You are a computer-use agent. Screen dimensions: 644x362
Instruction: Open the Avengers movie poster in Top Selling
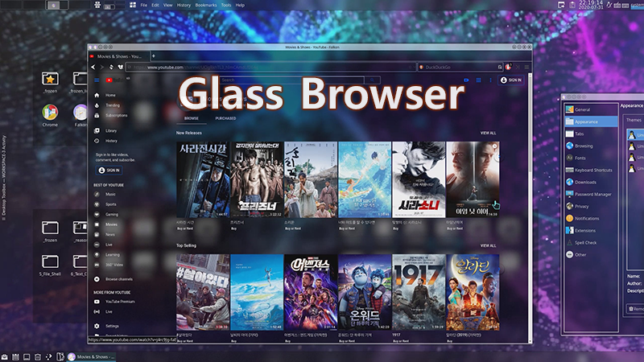(311, 292)
